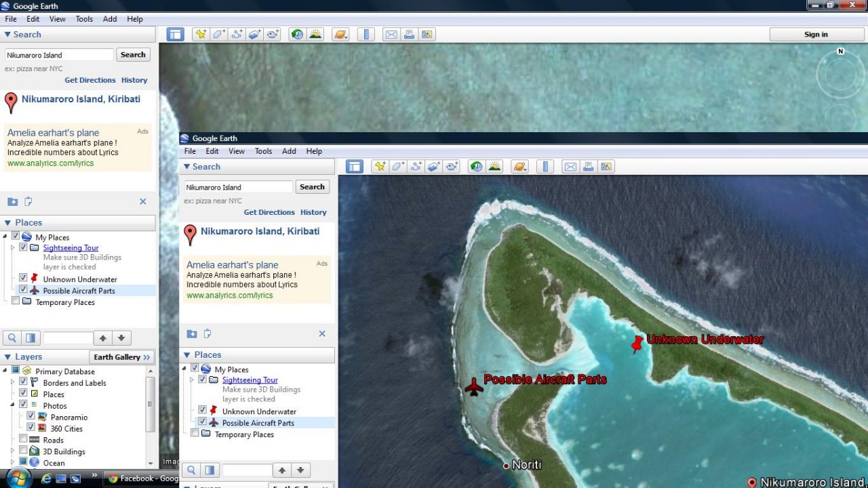Add placemark icon in back window toolbar
868x488 pixels.
[201, 35]
